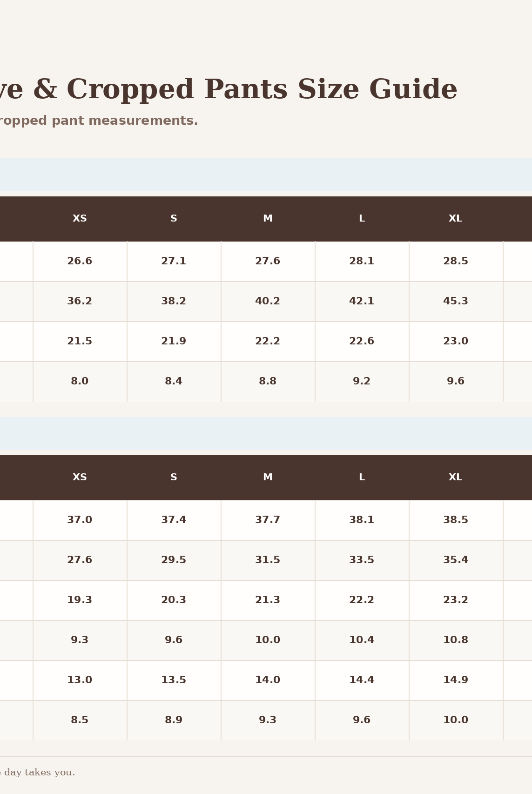
Task: Select the 21.9 measurement cell
Action: 174,342
